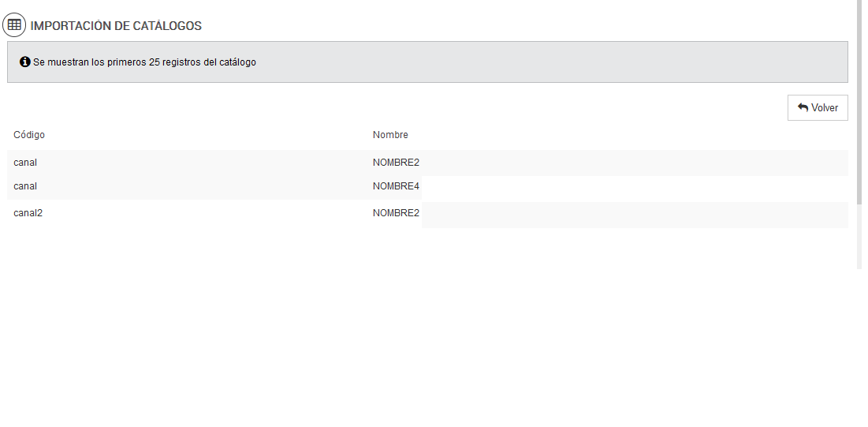The height and width of the screenshot is (427, 868).
Task: Click the Importación de Catálogos title
Action: pos(116,26)
